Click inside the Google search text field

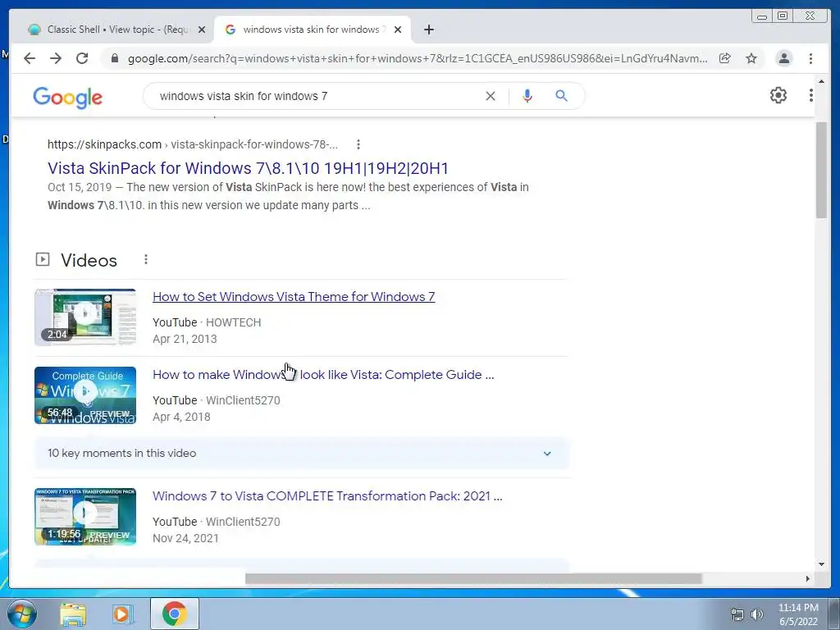tap(316, 96)
